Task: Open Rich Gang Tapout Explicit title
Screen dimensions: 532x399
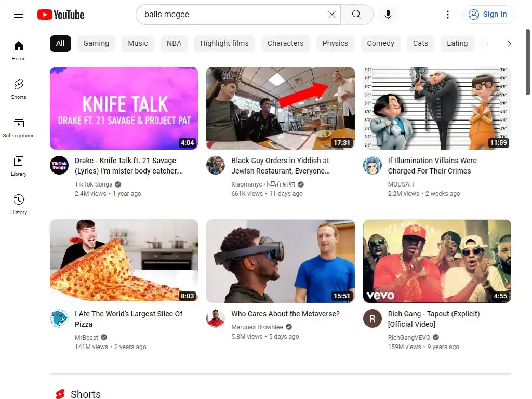Action: [x=434, y=318]
